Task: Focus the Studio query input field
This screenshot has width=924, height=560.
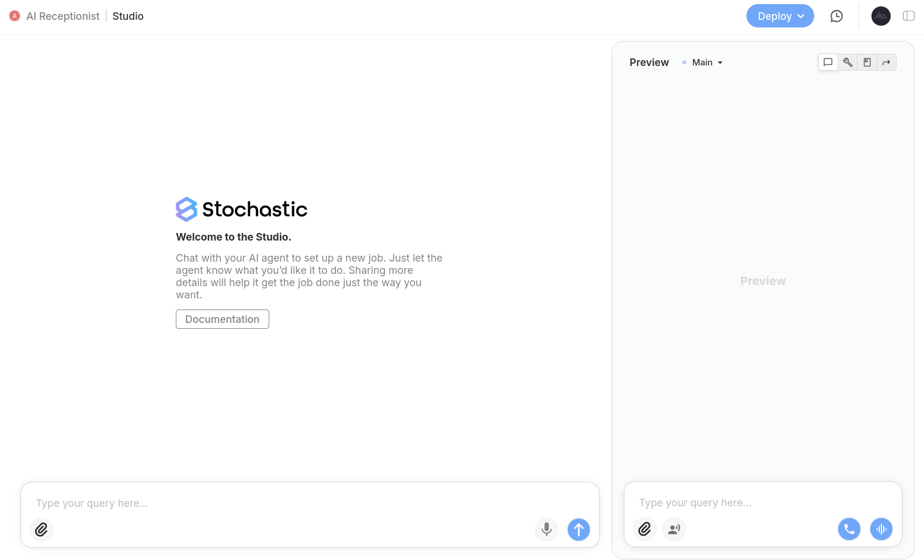Action: coord(310,503)
